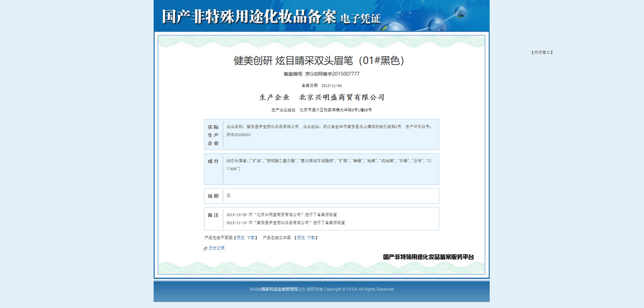
Task: Click 关闭窗口 to close the page
Action: coord(542,52)
